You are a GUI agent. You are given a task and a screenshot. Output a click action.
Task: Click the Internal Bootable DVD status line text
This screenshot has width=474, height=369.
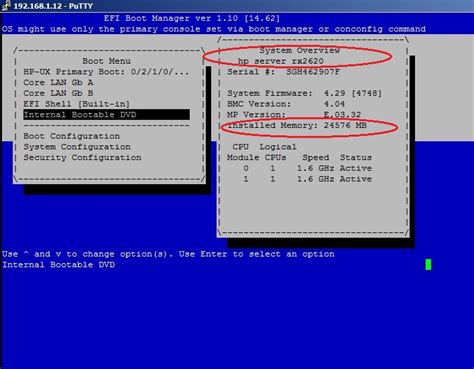(58, 265)
